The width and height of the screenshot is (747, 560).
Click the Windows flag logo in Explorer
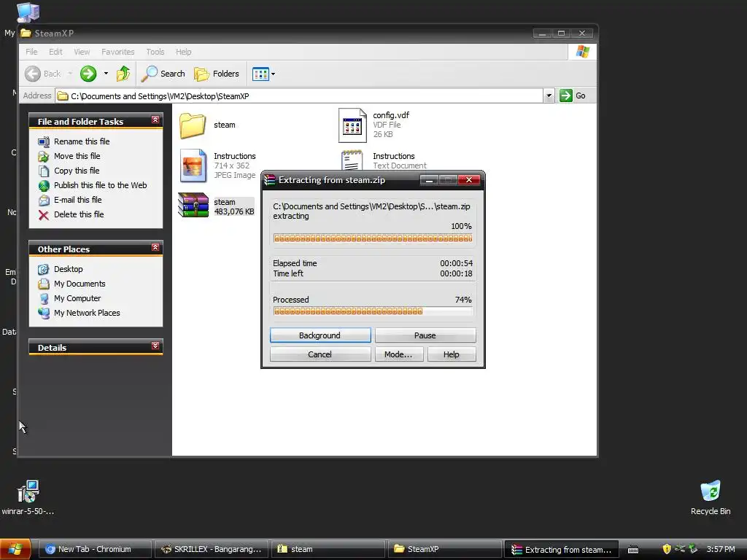[x=583, y=52]
